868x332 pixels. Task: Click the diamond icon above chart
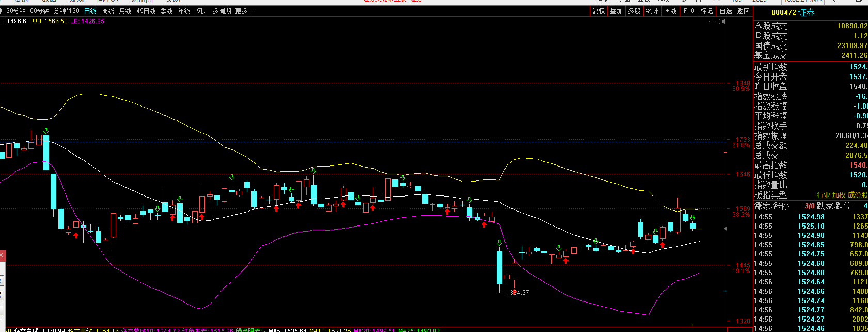click(713, 22)
